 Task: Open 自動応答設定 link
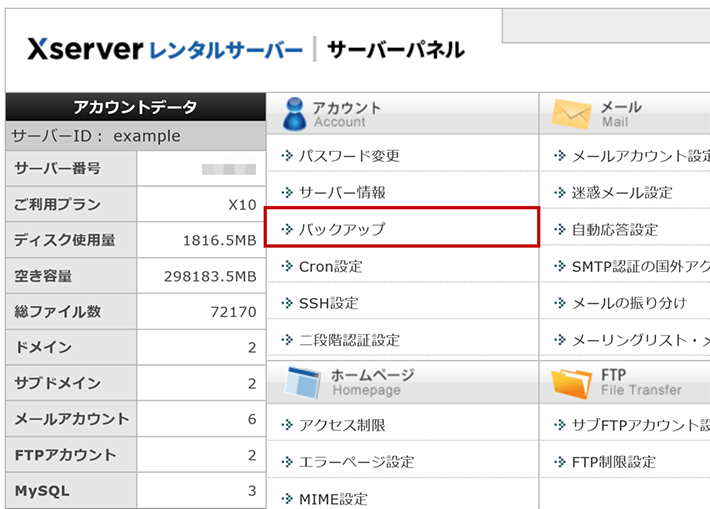coord(614,230)
